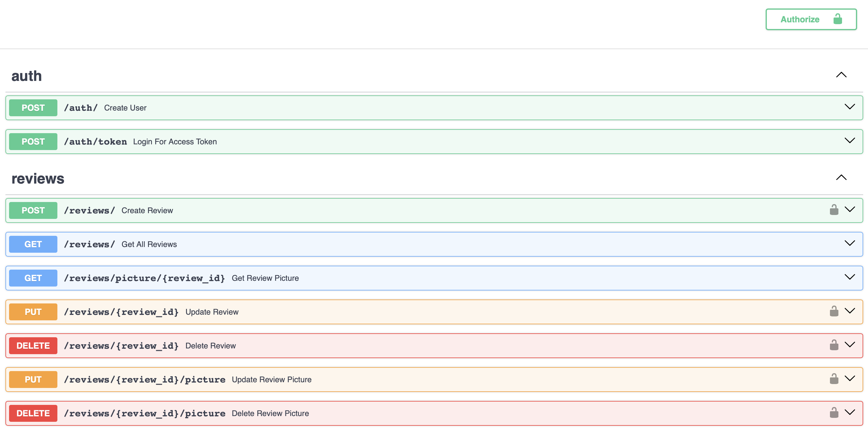Expand the Create User endpoint arrow

[850, 107]
